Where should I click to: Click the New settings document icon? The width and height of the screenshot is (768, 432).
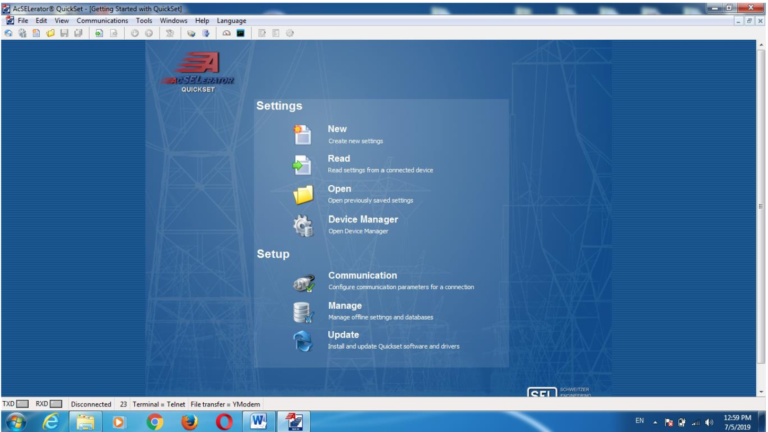(302, 135)
